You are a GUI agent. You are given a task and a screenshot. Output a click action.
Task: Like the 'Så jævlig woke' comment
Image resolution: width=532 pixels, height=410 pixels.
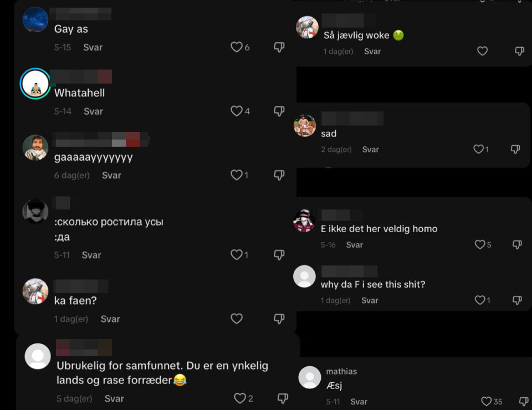[x=483, y=51]
